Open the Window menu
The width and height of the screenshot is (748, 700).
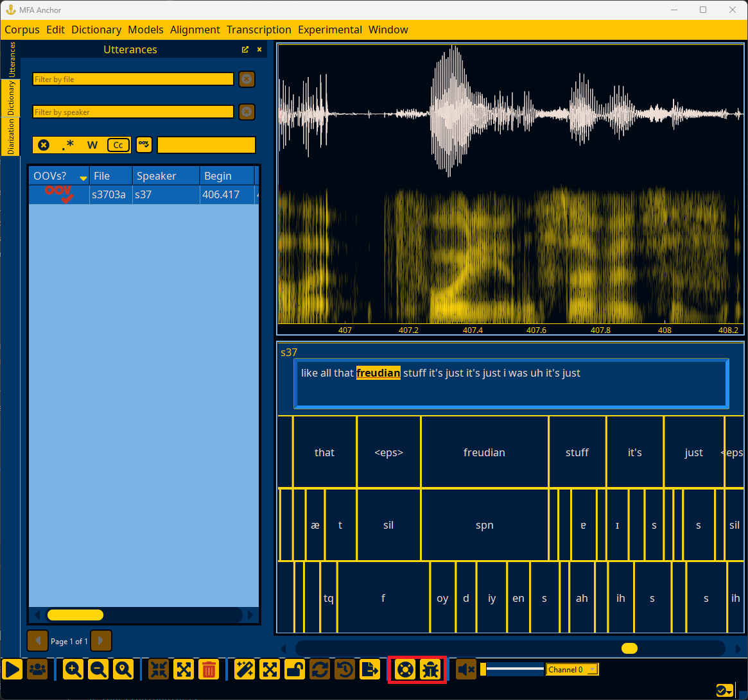point(388,30)
